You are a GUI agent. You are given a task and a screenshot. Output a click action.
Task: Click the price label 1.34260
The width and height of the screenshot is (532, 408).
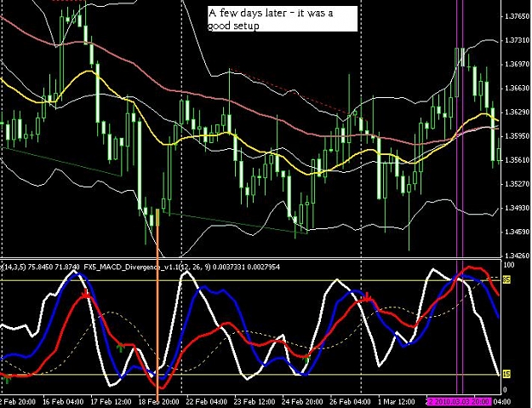(517, 256)
